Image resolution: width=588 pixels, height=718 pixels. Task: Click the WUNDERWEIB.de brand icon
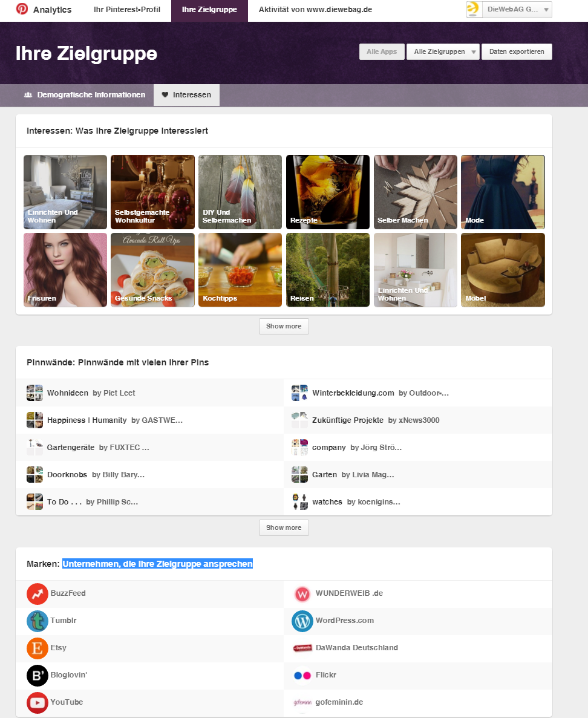pos(302,594)
